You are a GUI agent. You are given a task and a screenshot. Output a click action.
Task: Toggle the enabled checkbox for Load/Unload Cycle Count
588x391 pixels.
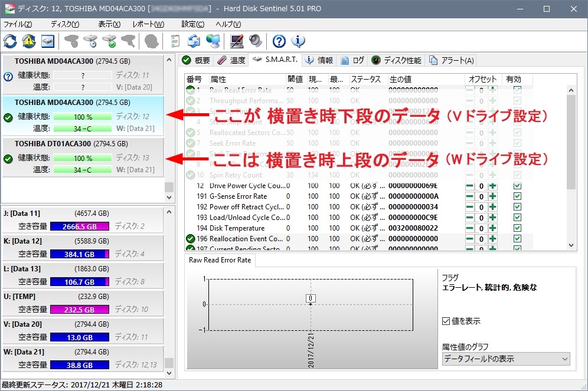tap(518, 217)
